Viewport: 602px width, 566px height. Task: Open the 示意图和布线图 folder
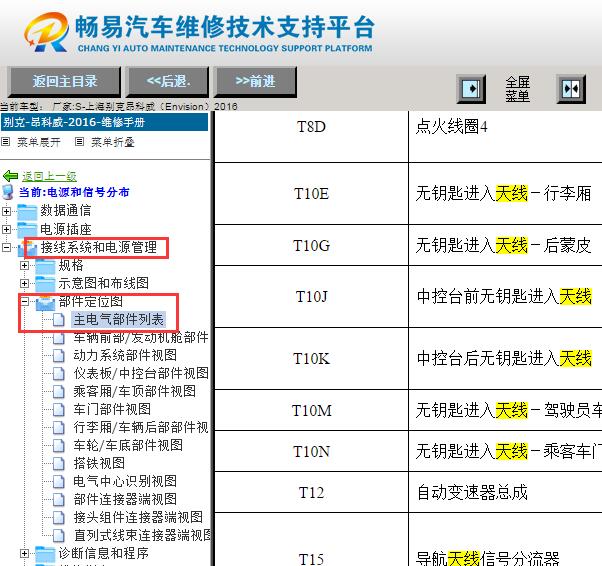point(104,283)
